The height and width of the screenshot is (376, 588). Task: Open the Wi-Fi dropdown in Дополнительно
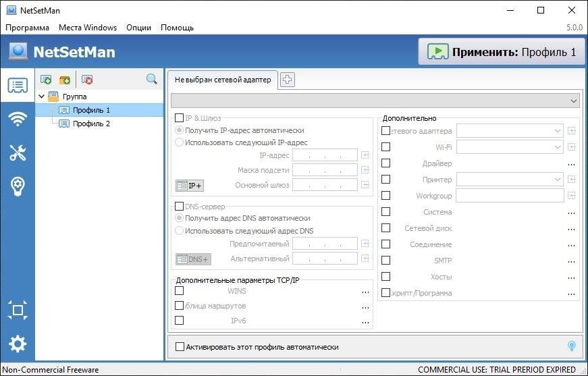tap(558, 147)
